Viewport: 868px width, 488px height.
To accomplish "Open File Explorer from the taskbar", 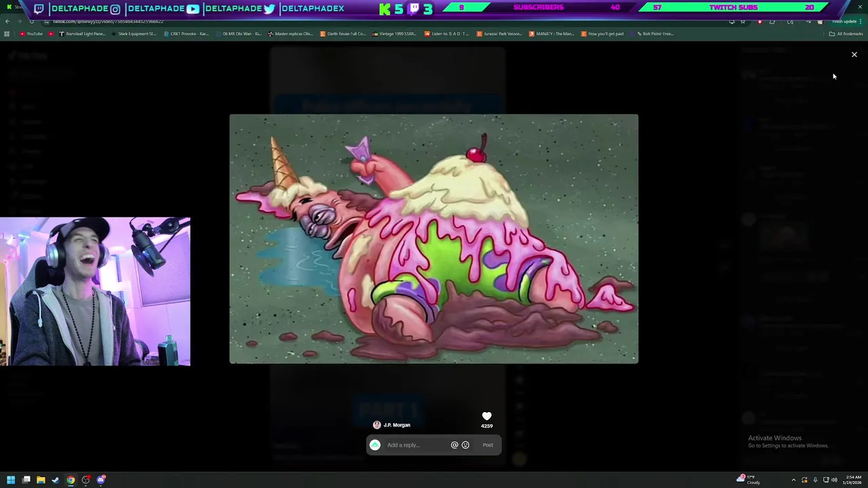I will [41, 480].
